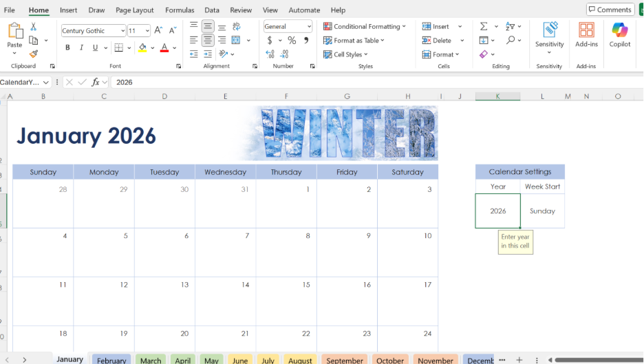Click the Insert Function fx icon
This screenshot has width=644, height=364.
tap(95, 82)
